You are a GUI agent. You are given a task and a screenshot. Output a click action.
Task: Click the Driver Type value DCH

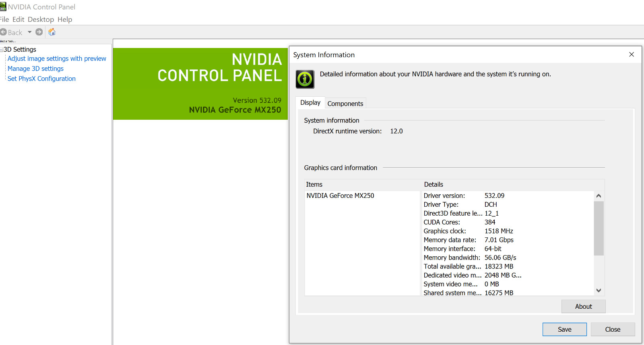pos(491,205)
